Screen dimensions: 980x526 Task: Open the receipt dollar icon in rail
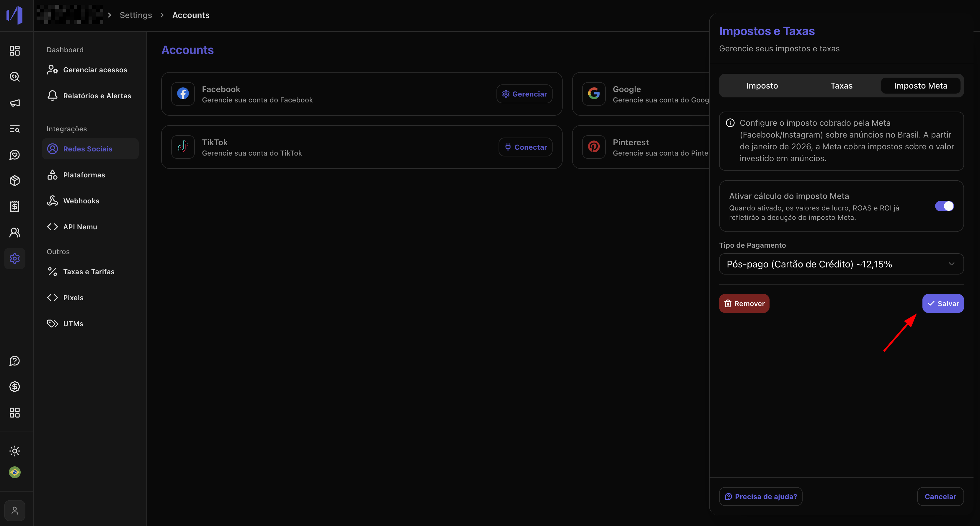(14, 207)
